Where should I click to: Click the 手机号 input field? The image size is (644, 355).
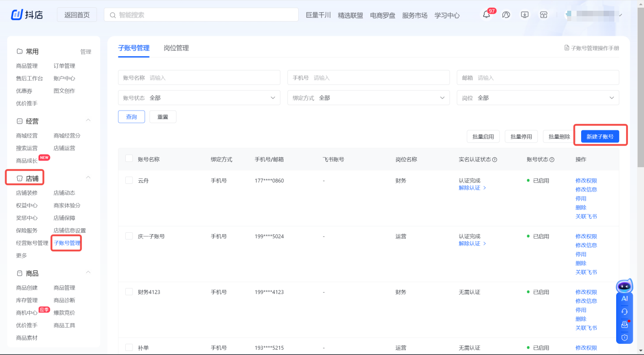(x=368, y=77)
